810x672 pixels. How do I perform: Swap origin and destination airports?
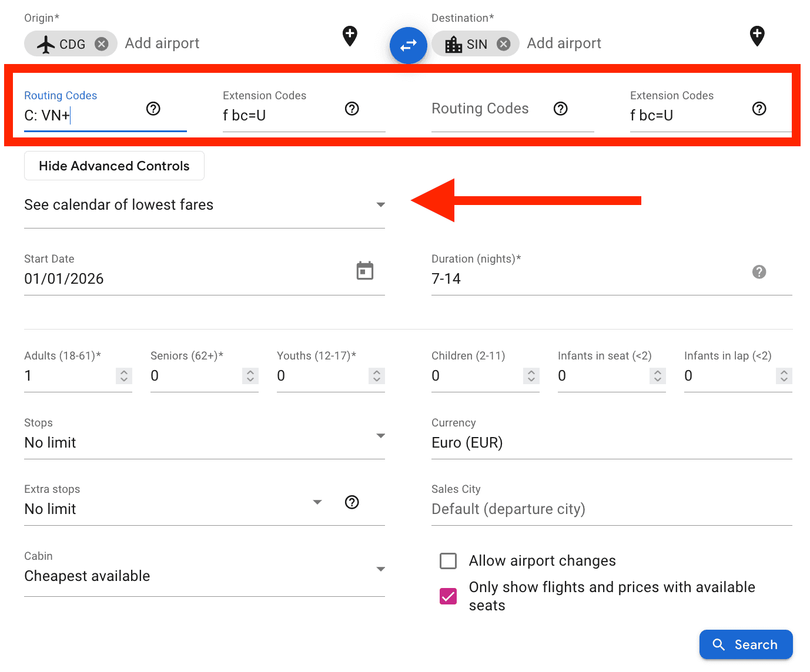(x=408, y=45)
